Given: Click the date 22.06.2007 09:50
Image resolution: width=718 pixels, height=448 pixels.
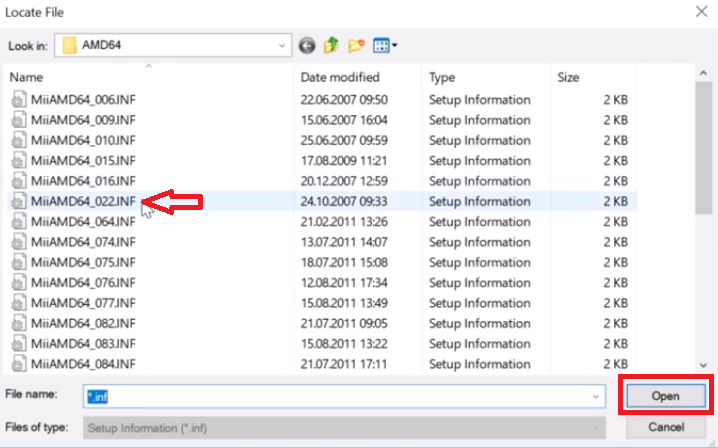Looking at the screenshot, I should (x=344, y=99).
